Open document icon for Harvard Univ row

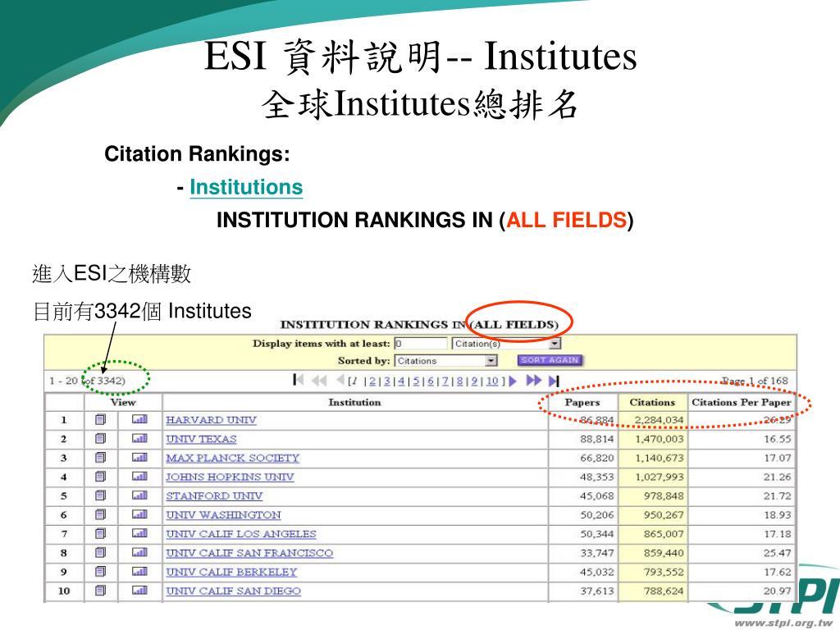pyautogui.click(x=100, y=419)
